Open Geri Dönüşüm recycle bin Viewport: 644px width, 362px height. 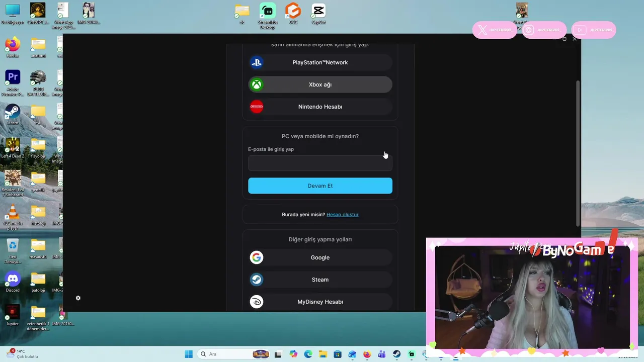(x=13, y=251)
